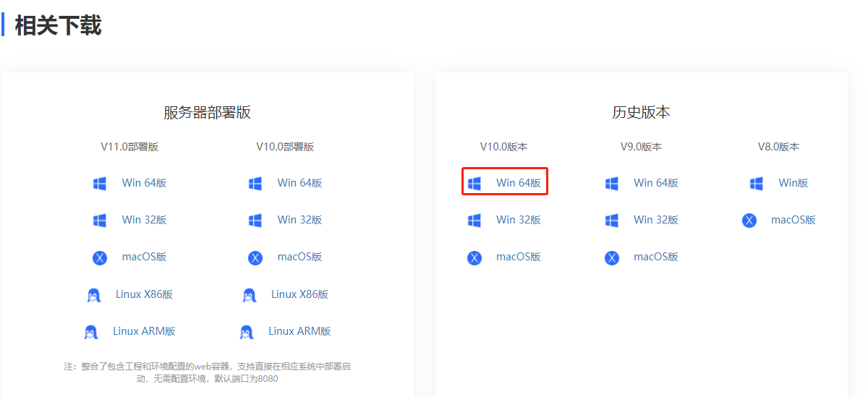The image size is (868, 397).
Task: Click the V8.0版本 column header
Action: [x=778, y=147]
